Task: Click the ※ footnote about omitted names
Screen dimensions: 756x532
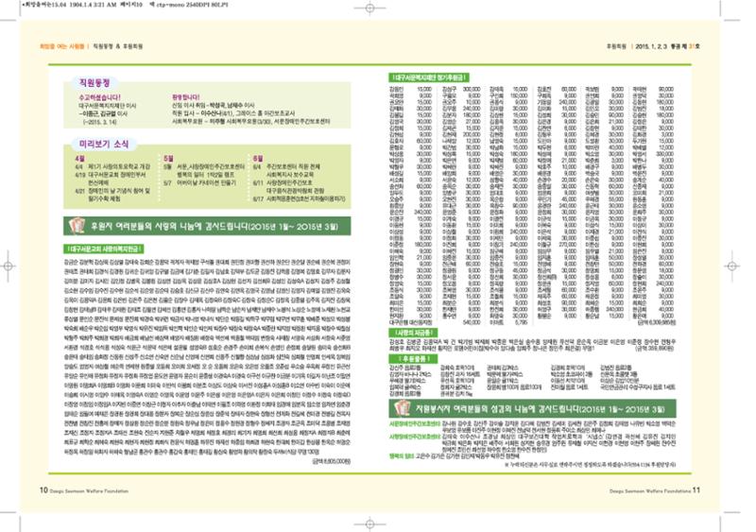Action: 590,465
